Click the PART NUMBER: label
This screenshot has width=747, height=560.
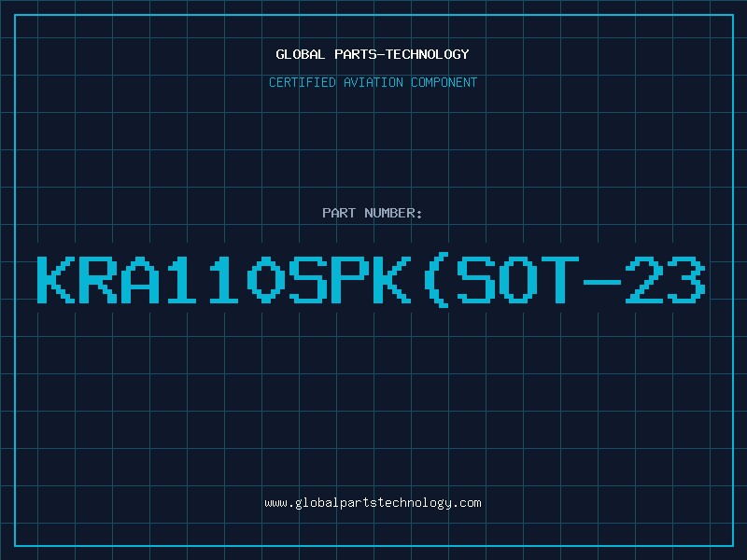(x=372, y=213)
